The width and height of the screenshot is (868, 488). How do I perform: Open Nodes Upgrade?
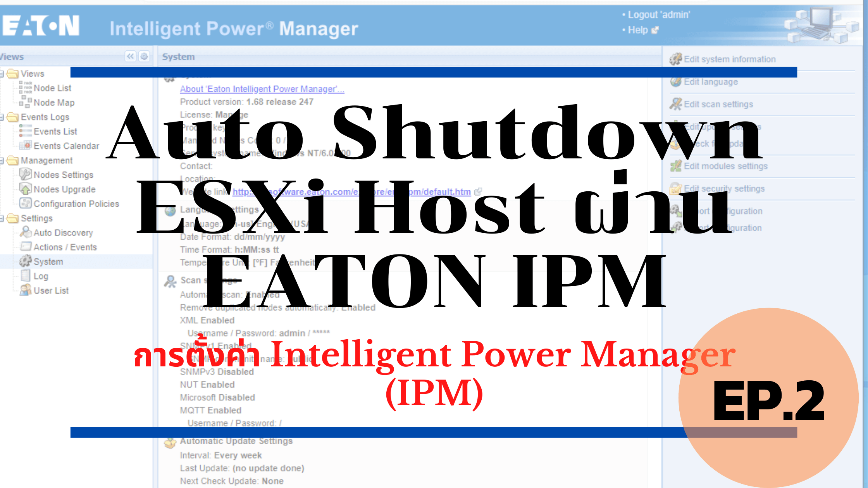[64, 189]
